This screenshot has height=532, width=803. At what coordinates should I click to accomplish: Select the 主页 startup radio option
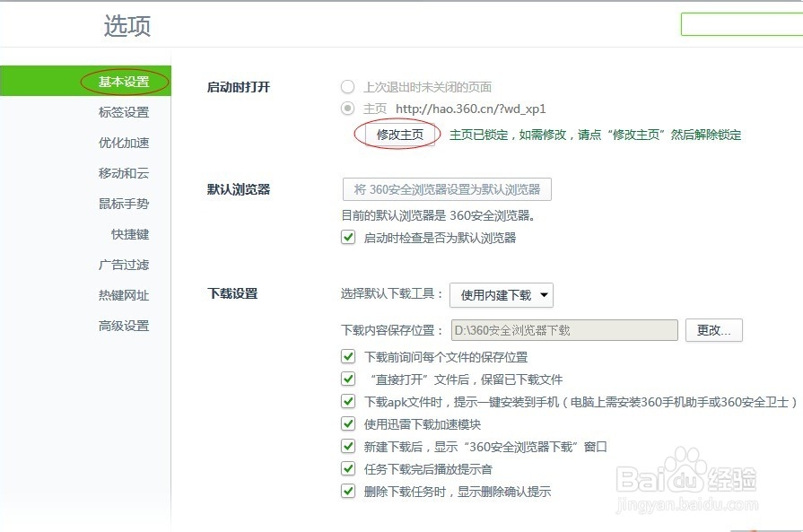[x=348, y=109]
